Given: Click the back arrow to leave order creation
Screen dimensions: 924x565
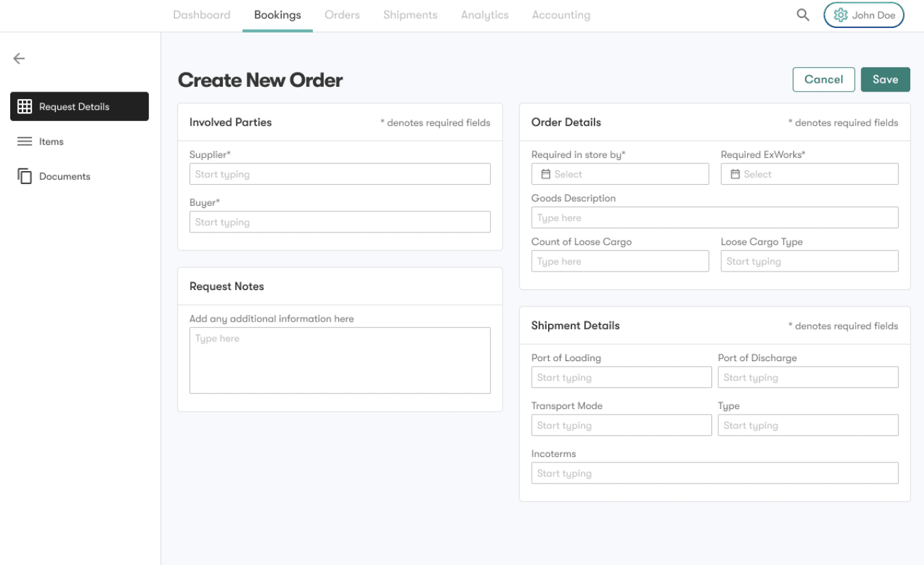Looking at the screenshot, I should (18, 58).
